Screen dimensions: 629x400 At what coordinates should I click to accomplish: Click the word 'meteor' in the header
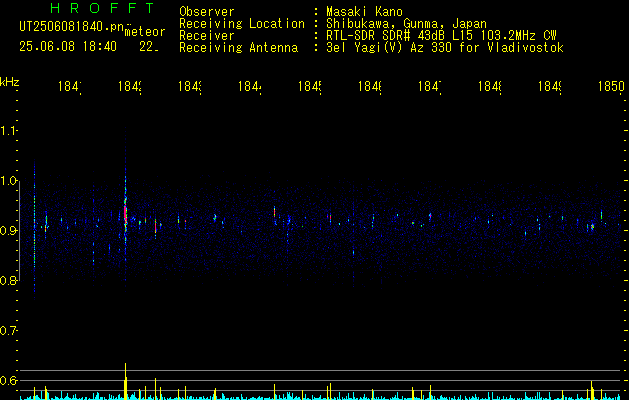click(145, 32)
